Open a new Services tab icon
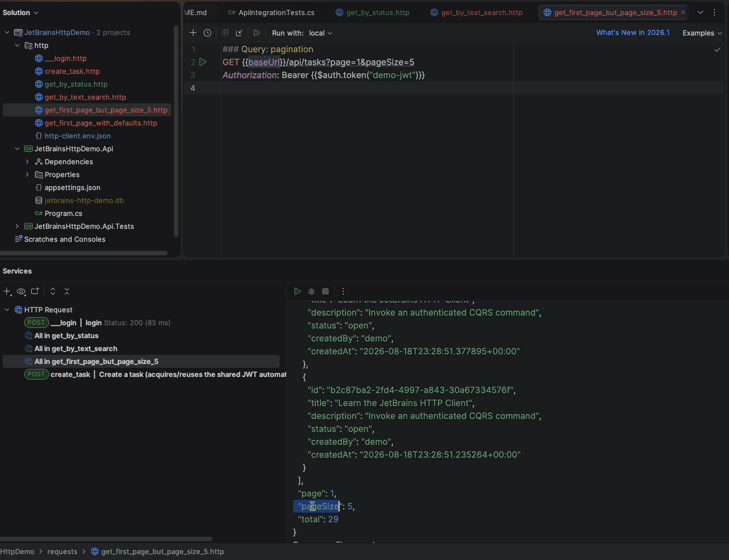This screenshot has width=729, height=560. coord(35,291)
